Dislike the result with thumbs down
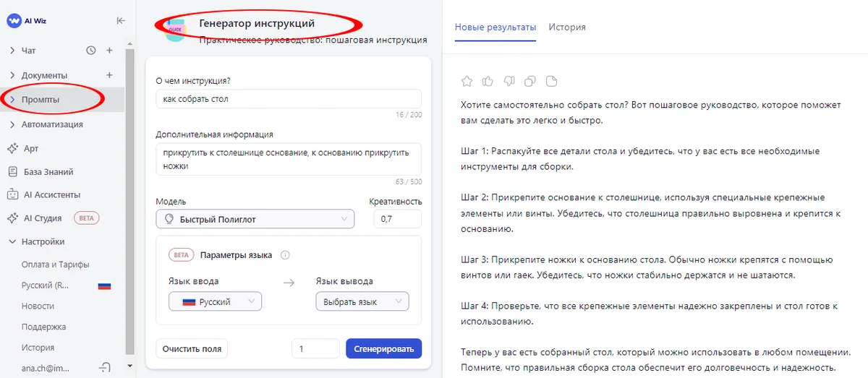This screenshot has height=378, width=868. click(x=509, y=81)
